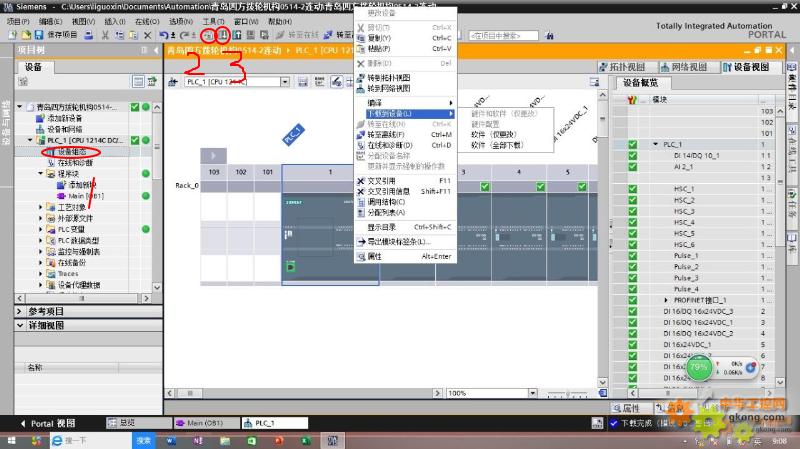
Task: Click the save project disk icon
Action: 38,35
